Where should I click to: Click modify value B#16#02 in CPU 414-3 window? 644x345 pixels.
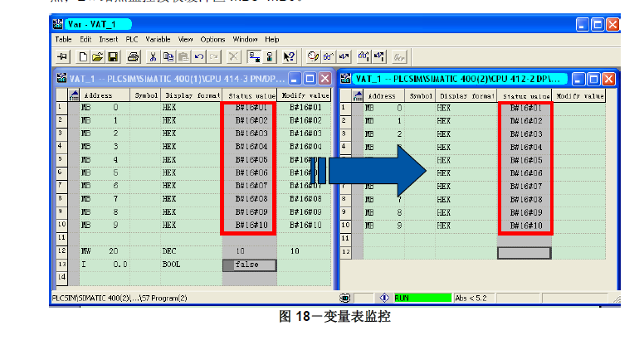click(305, 120)
